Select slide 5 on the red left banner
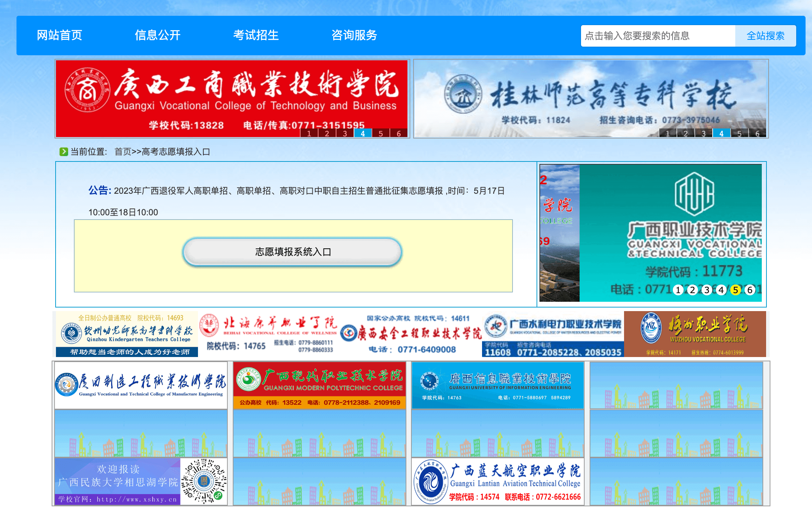 (x=381, y=133)
